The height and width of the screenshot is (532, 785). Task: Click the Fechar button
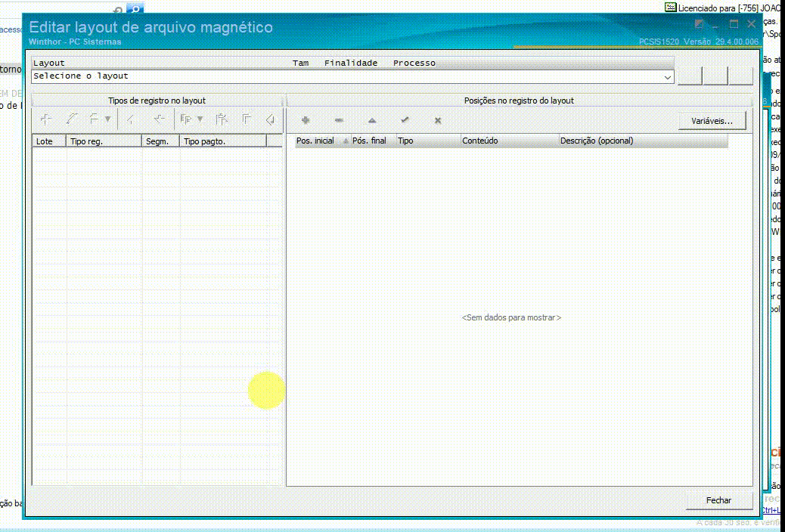[718, 500]
